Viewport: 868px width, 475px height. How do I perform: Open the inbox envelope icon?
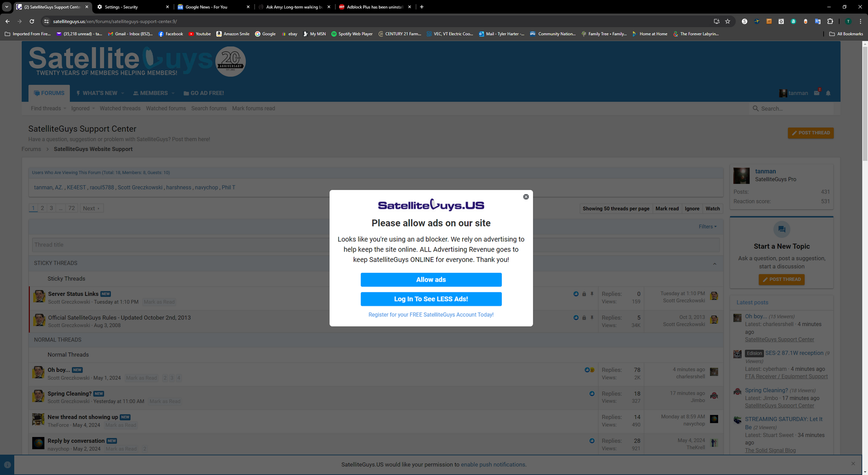click(816, 93)
